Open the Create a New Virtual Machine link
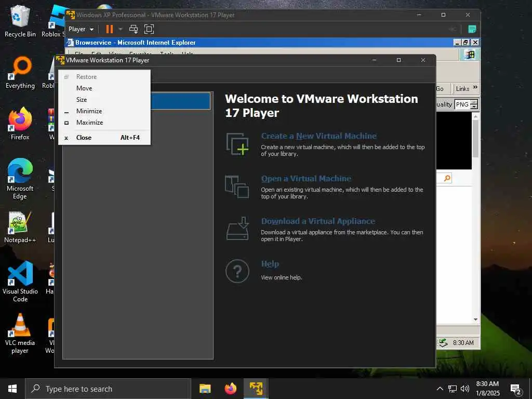Screen dimensions: 532x399 (318, 136)
